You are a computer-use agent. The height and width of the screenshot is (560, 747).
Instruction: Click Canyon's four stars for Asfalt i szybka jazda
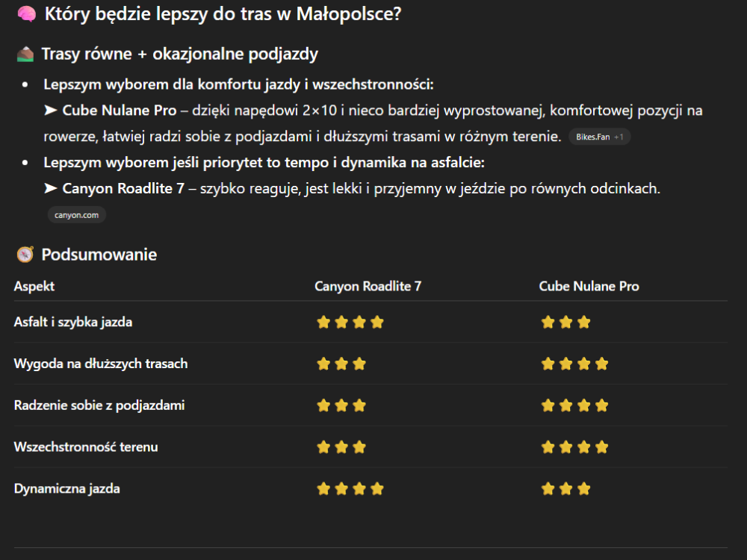(350, 323)
